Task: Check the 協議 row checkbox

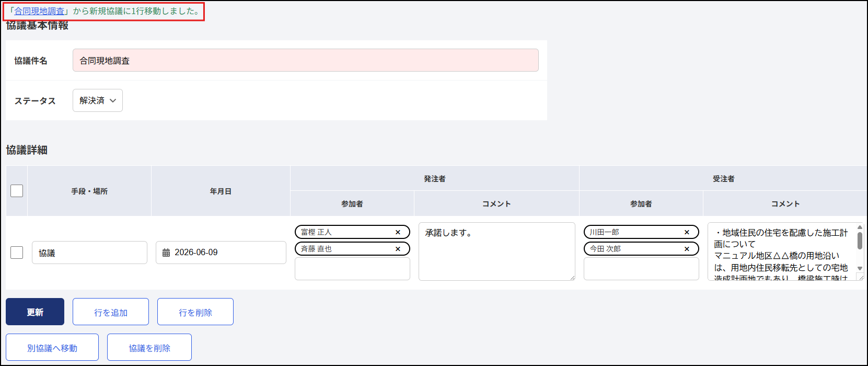Action: point(17,253)
